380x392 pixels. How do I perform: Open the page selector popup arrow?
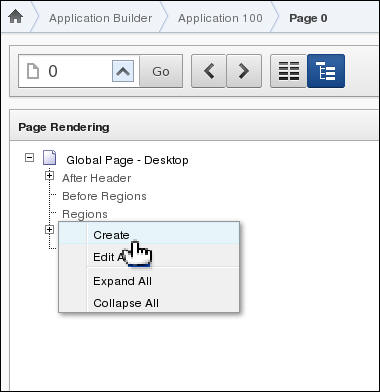tap(123, 71)
